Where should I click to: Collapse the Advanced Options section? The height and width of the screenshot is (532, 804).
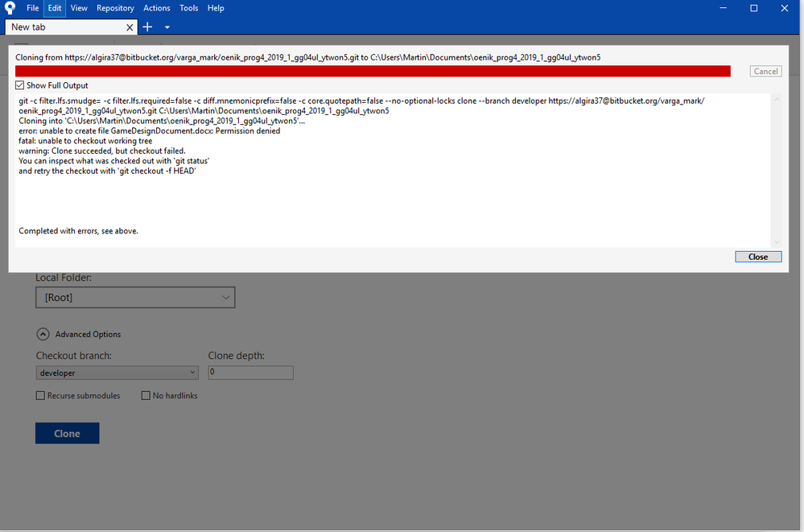pyautogui.click(x=43, y=334)
